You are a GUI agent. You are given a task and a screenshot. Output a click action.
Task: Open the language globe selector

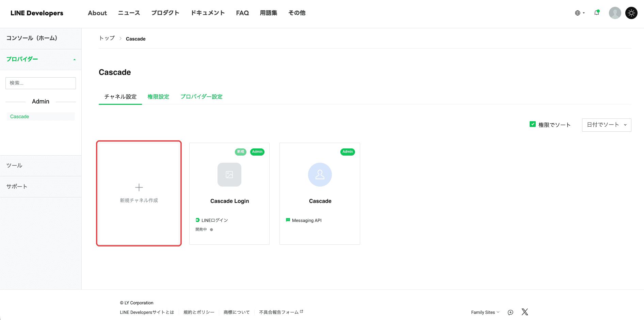[x=580, y=13]
